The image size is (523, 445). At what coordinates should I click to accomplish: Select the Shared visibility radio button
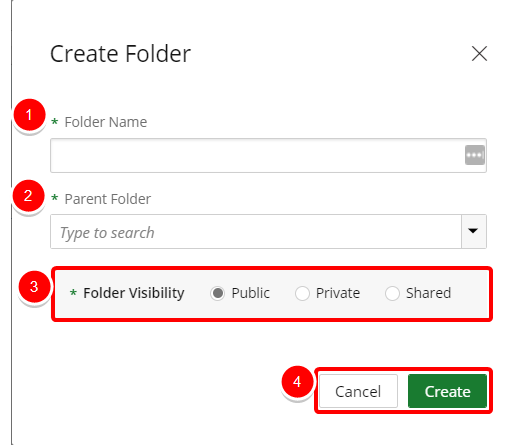tap(392, 293)
